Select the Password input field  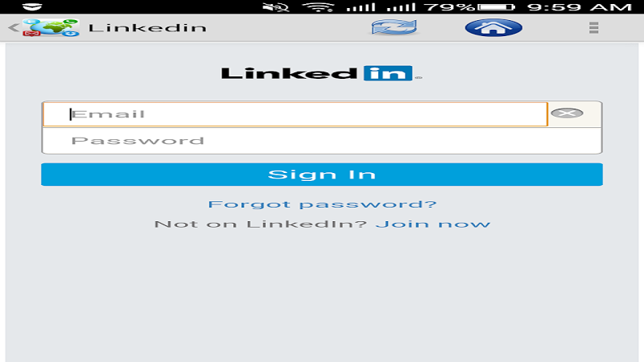click(322, 141)
